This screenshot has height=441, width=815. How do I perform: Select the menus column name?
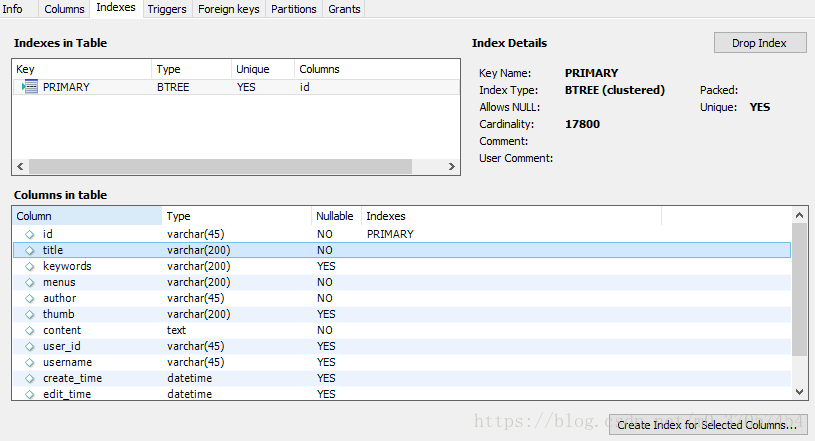[59, 282]
